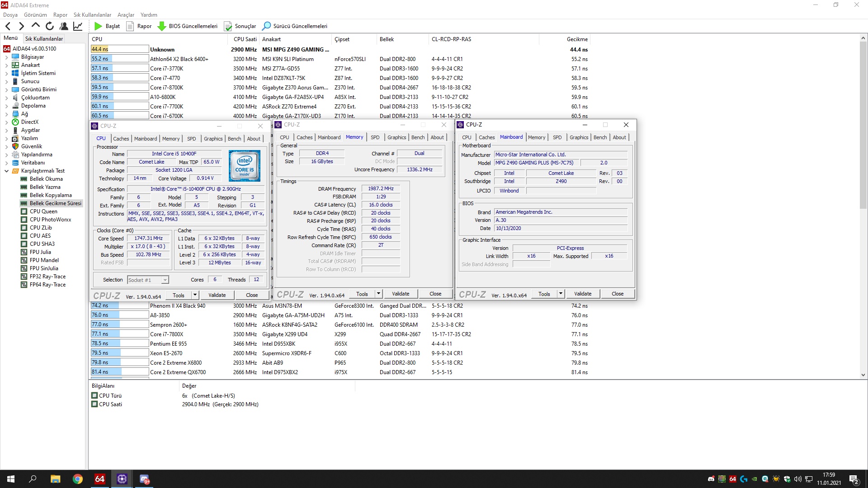868x488 pixels.
Task: Select CPU ZLib benchmark in tree
Action: coord(41,228)
